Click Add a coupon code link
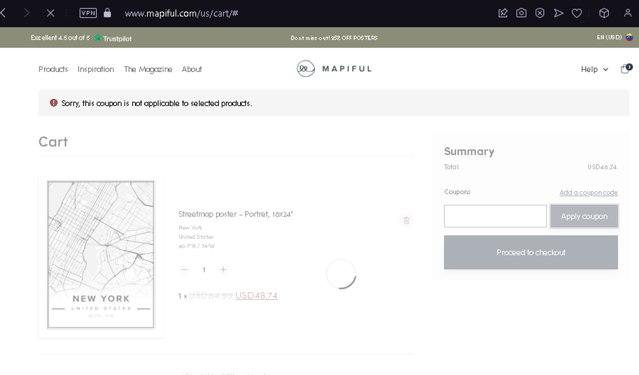This screenshot has width=639, height=375. [588, 192]
